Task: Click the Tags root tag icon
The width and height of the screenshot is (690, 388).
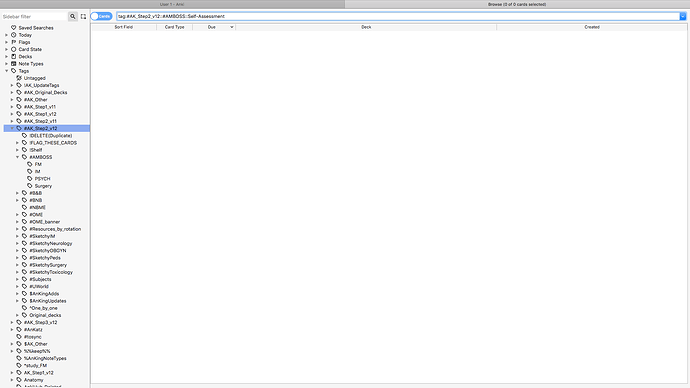Action: 14,71
